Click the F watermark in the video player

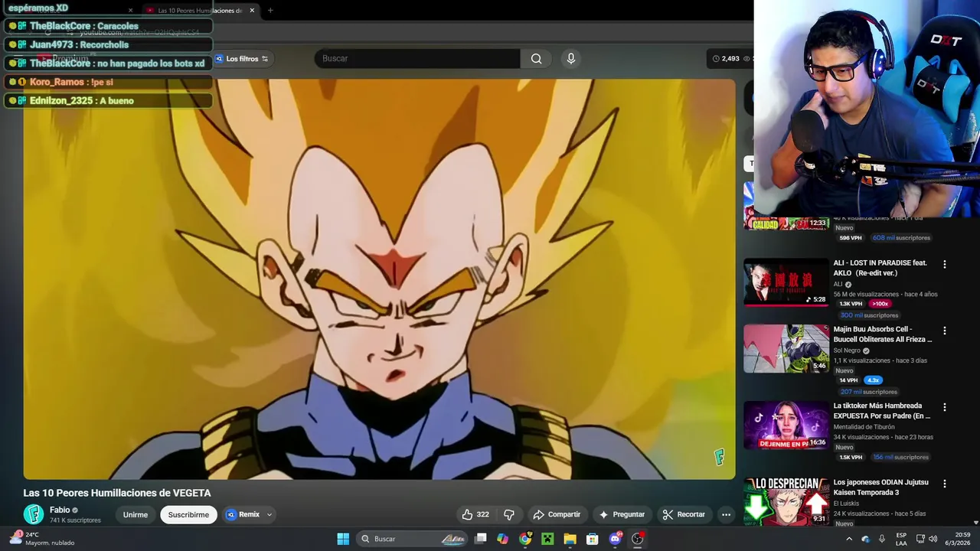click(719, 457)
